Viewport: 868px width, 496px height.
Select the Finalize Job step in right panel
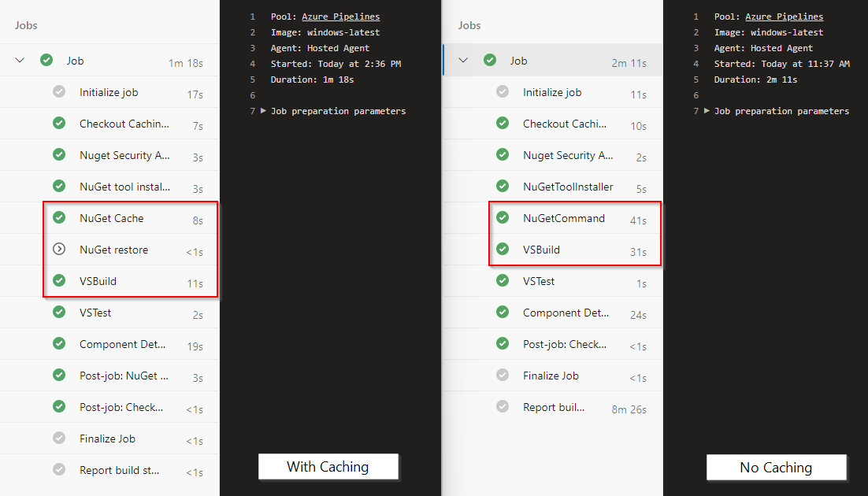coord(551,375)
